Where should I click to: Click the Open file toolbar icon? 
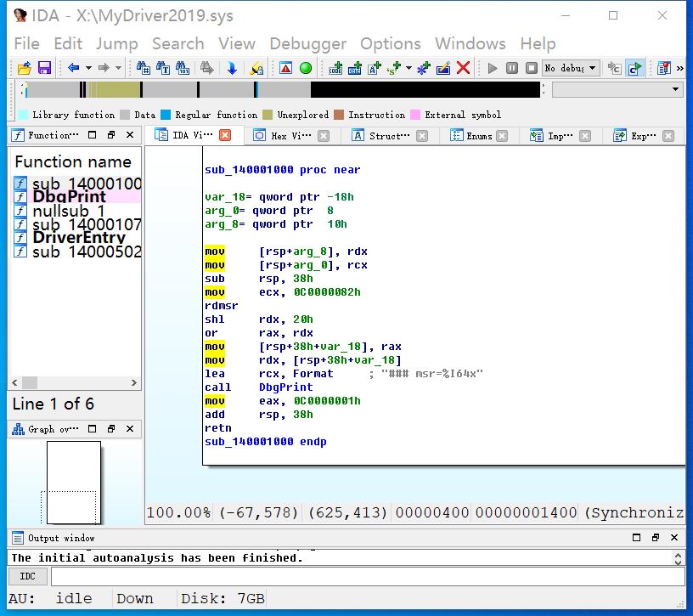(24, 68)
